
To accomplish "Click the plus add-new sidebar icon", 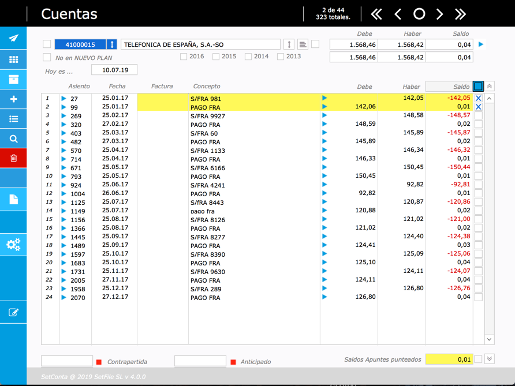I will [x=13, y=99].
